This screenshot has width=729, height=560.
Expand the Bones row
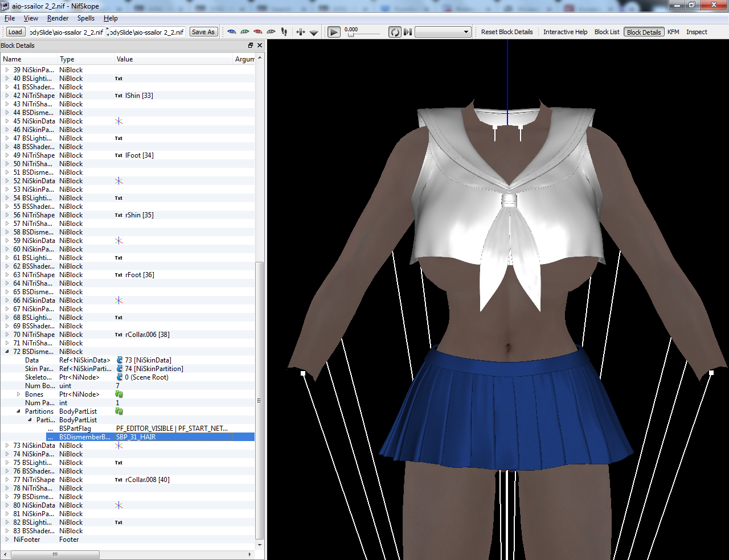click(19, 394)
